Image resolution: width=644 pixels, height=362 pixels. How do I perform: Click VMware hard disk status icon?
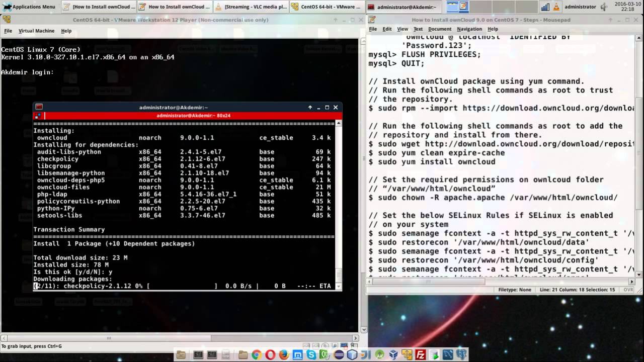(306, 345)
